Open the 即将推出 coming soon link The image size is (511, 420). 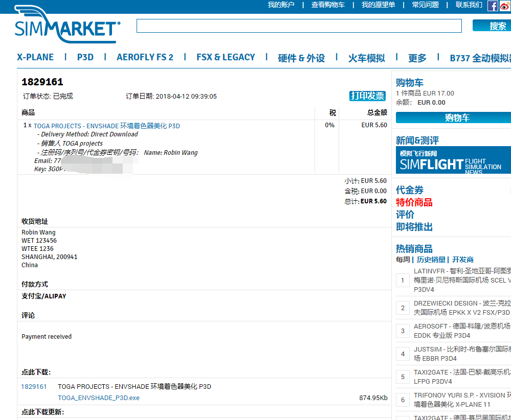(x=414, y=226)
